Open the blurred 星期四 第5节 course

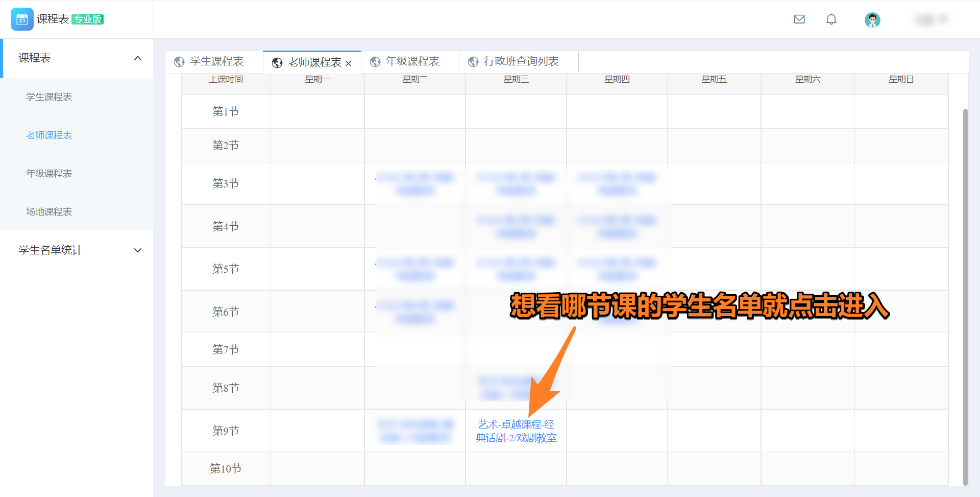coord(617,269)
